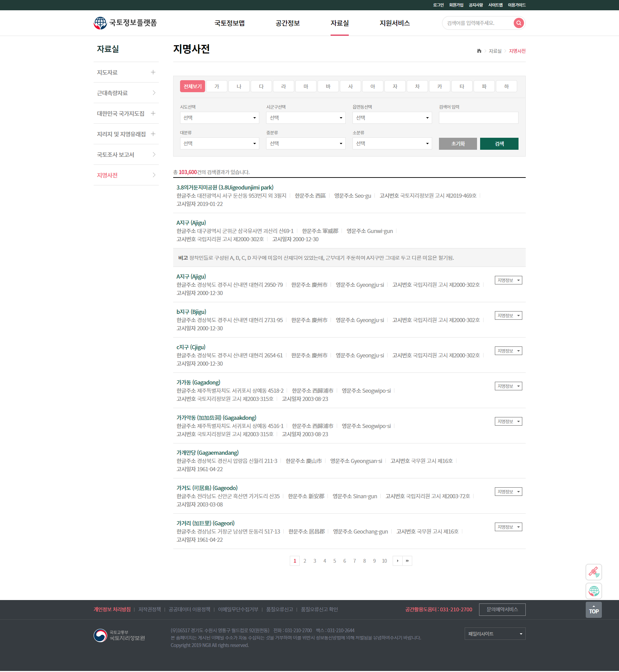This screenshot has height=672, width=619.
Task: Reset filters with 초기화 button
Action: tap(458, 144)
